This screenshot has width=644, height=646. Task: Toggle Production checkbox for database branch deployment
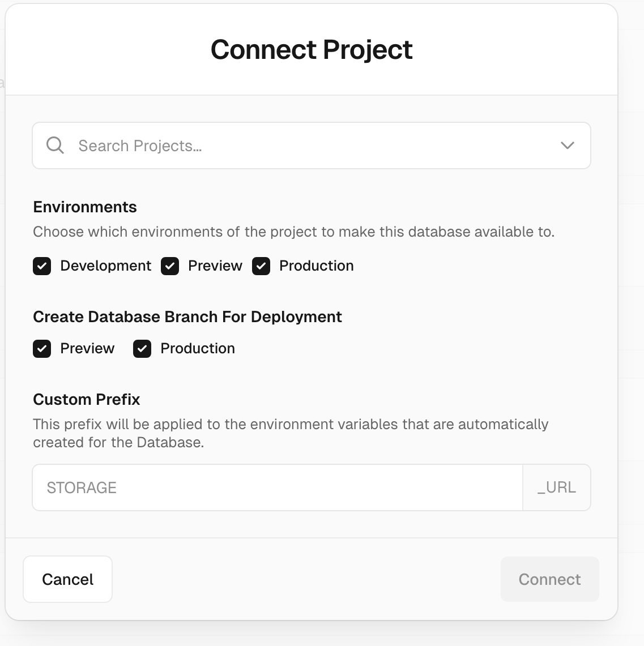pyautogui.click(x=142, y=349)
